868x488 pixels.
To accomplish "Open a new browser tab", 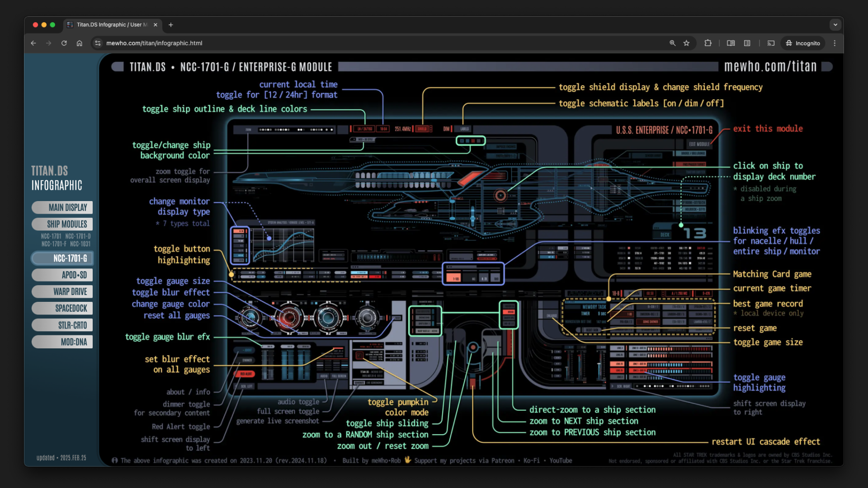I will pos(171,25).
